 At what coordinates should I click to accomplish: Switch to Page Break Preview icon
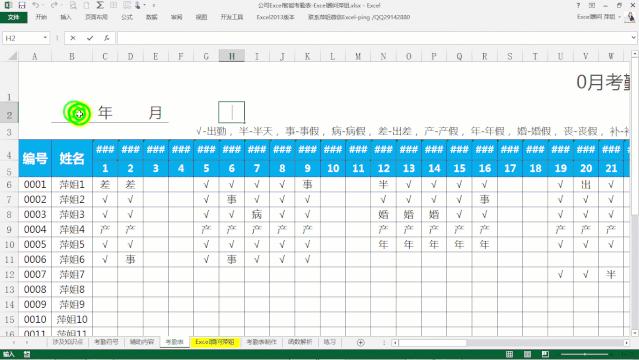[x=545, y=354]
